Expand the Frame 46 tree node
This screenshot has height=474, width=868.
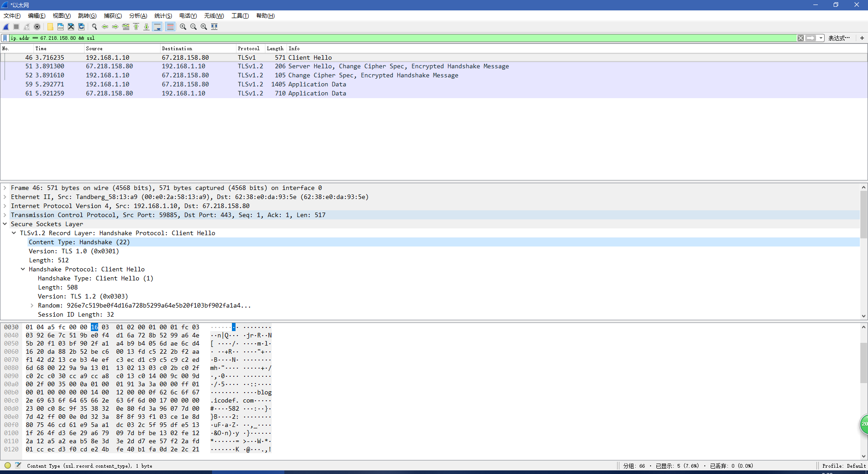point(5,188)
